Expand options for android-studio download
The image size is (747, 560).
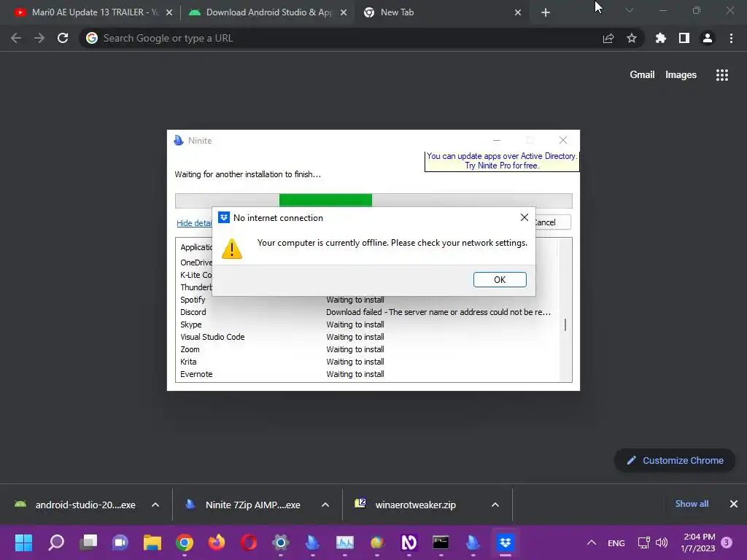[x=155, y=505]
